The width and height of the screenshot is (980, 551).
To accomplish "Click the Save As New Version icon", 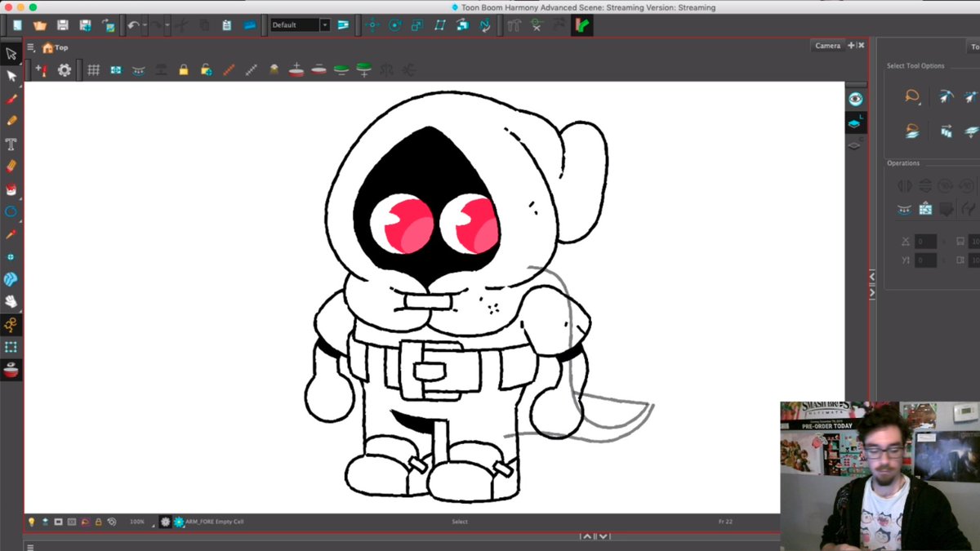I will [x=85, y=25].
